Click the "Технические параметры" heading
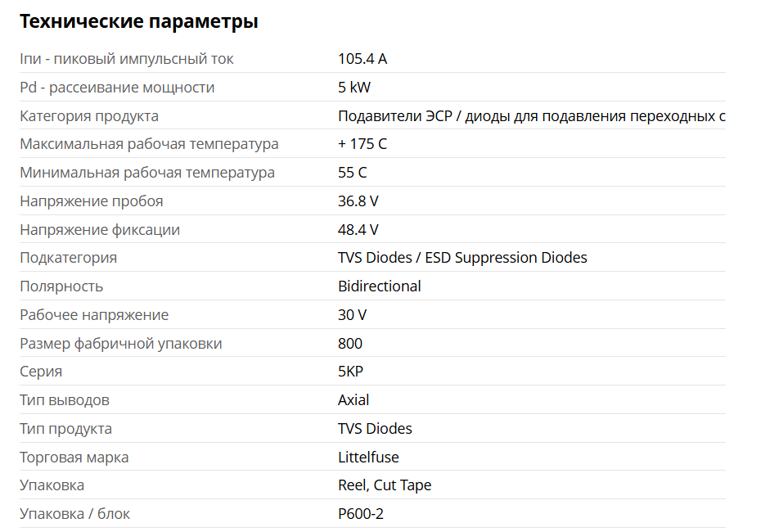This screenshot has width=779, height=532. point(138,22)
